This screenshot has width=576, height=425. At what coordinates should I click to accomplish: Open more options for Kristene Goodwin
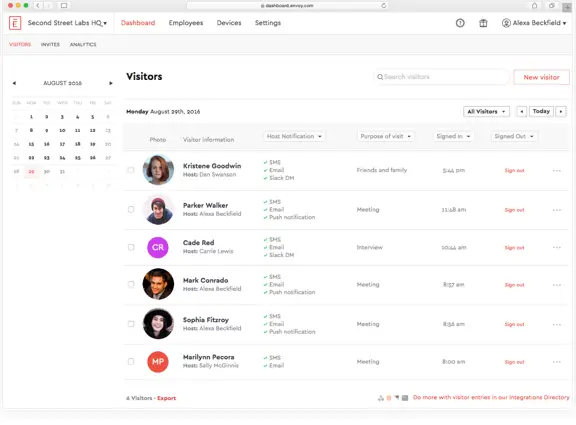point(557,170)
